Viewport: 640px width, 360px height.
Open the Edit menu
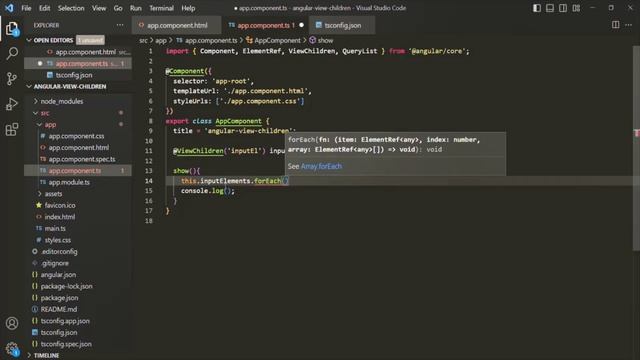(x=44, y=8)
